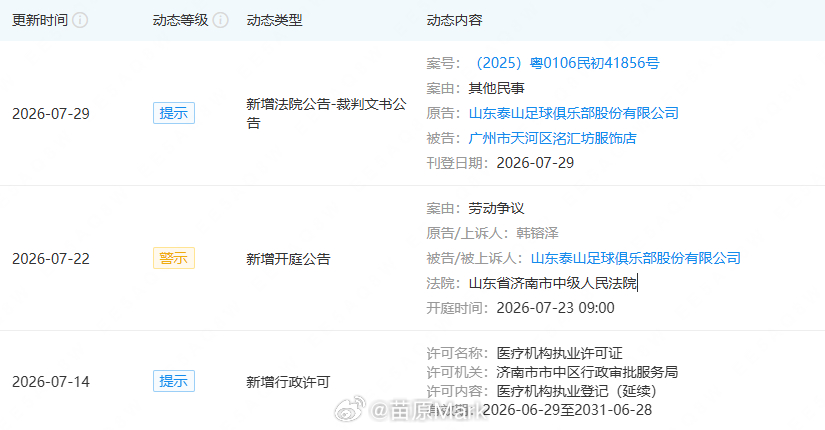The width and height of the screenshot is (825, 430).
Task: Click the 提示 tag in 2026-07-14 row
Action: pyautogui.click(x=174, y=381)
